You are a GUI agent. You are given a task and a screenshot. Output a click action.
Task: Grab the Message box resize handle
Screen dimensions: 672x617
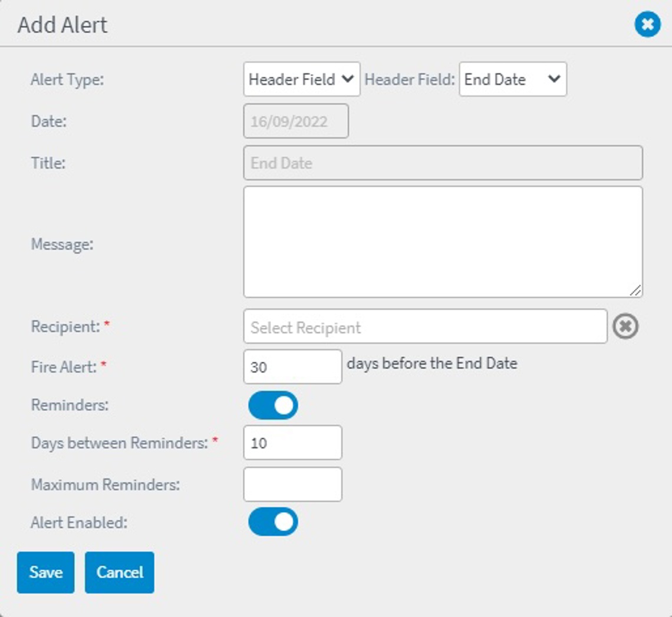(x=636, y=291)
